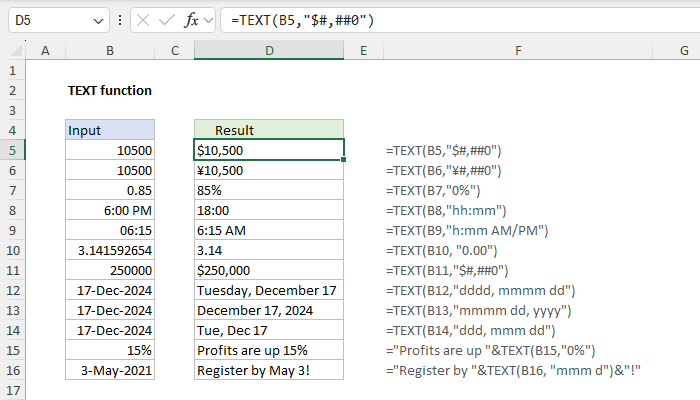Screen dimensions: 700x400
Task: Expand the dropdown arrow beside fx
Action: (x=208, y=21)
